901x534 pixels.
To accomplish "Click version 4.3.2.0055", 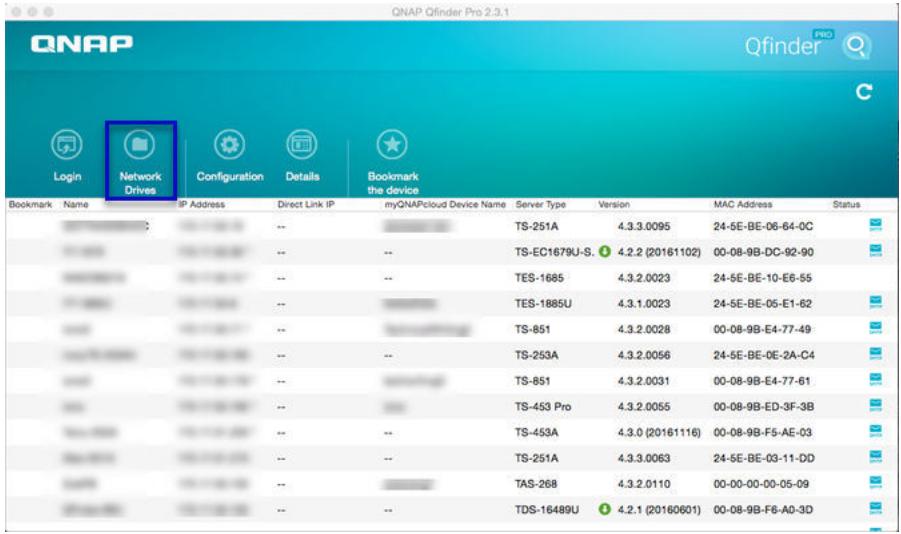I will [644, 406].
